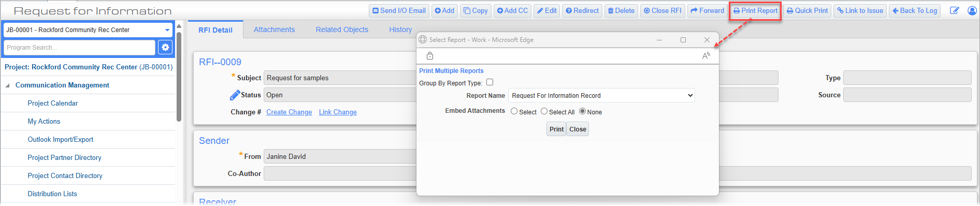Click the Quick Print button

pyautogui.click(x=807, y=11)
